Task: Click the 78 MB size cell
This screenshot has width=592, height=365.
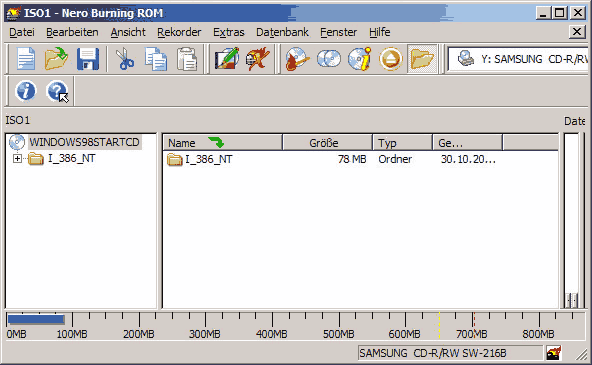Action: [x=352, y=159]
